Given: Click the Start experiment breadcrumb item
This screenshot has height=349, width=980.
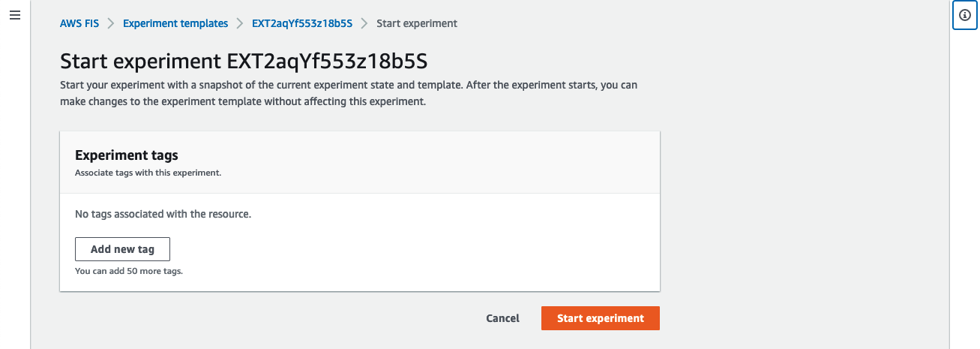Looking at the screenshot, I should (x=417, y=23).
